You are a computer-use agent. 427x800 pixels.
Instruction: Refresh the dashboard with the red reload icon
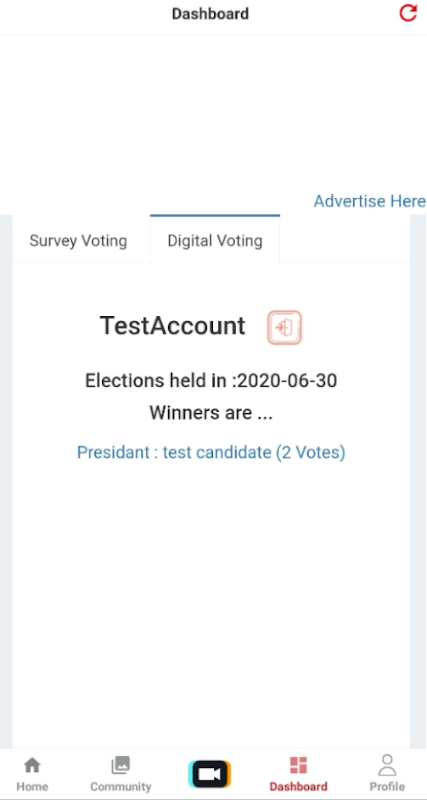click(x=408, y=13)
